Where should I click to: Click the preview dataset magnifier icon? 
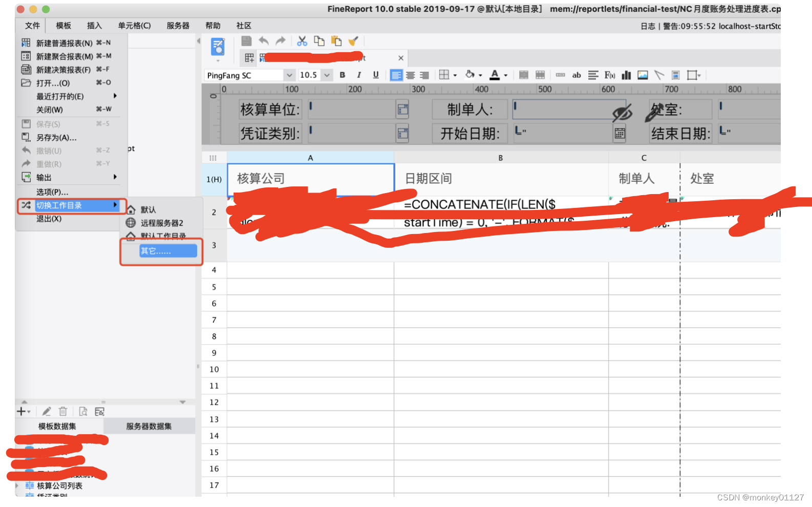pyautogui.click(x=83, y=412)
